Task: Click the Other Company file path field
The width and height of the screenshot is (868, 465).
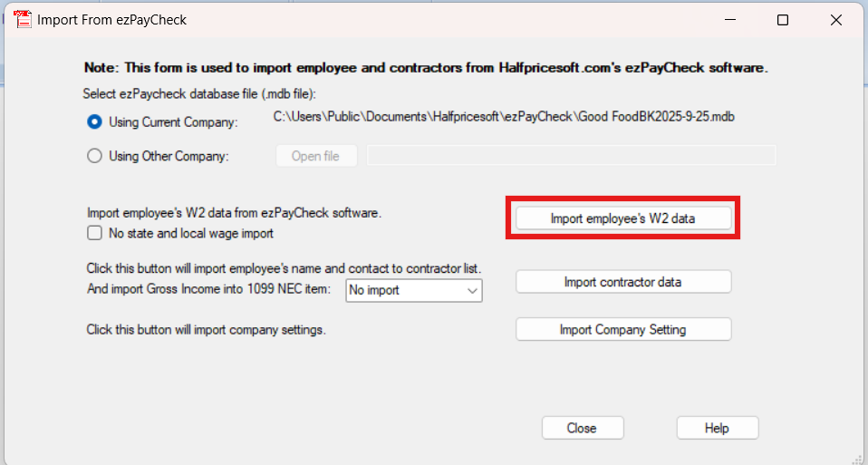Action: click(571, 156)
